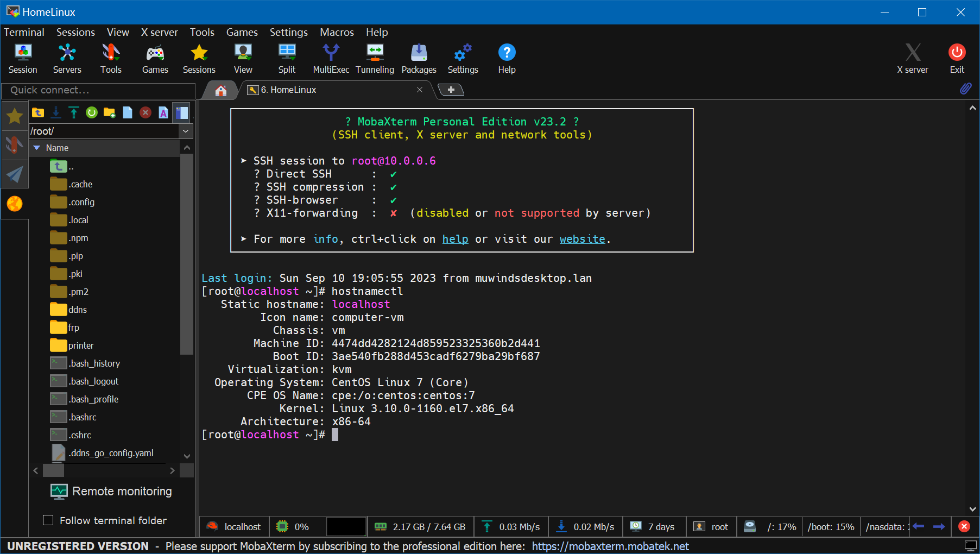The height and width of the screenshot is (554, 980).
Task: Click the red delete file icon
Action: [145, 112]
